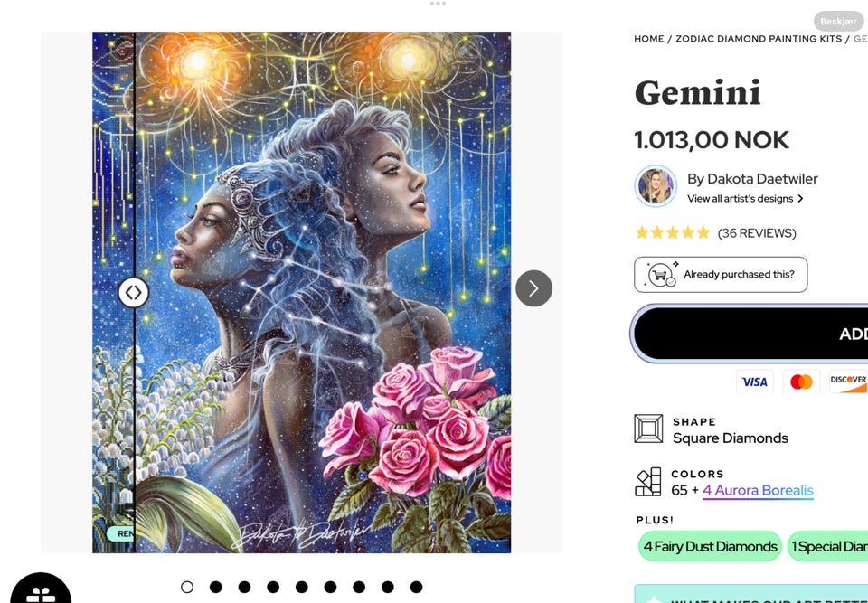
Task: Click the Already purchased this? button
Action: (x=721, y=275)
